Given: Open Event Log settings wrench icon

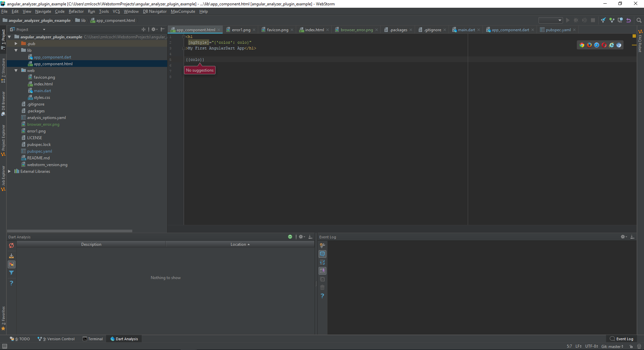Looking at the screenshot, I should (x=322, y=245).
